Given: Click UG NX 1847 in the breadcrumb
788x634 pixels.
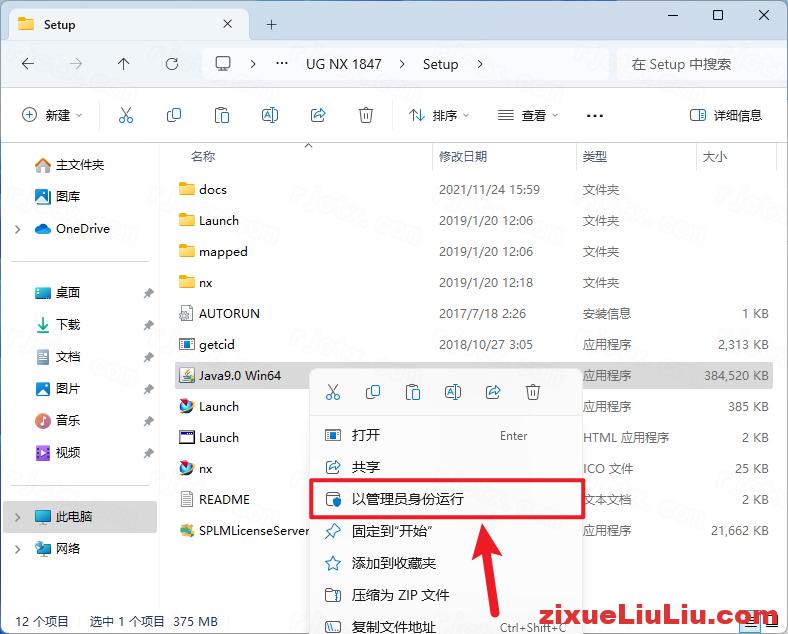Looking at the screenshot, I should coord(344,64).
